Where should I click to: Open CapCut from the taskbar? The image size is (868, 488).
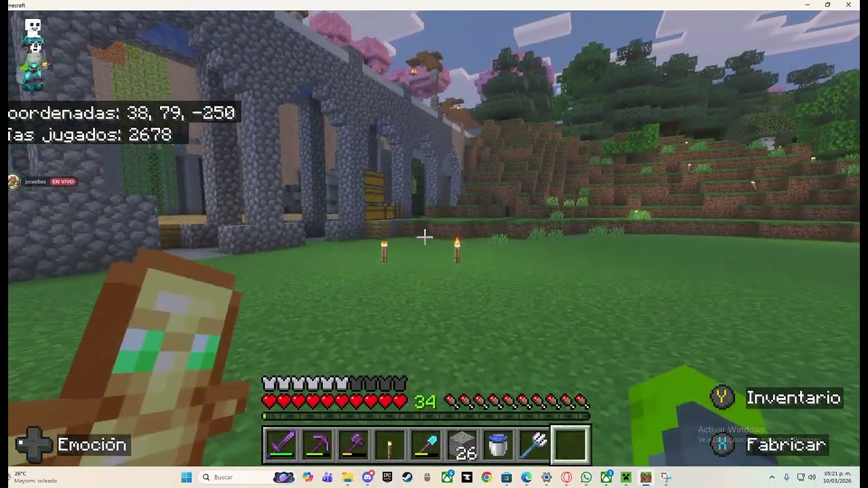click(467, 477)
